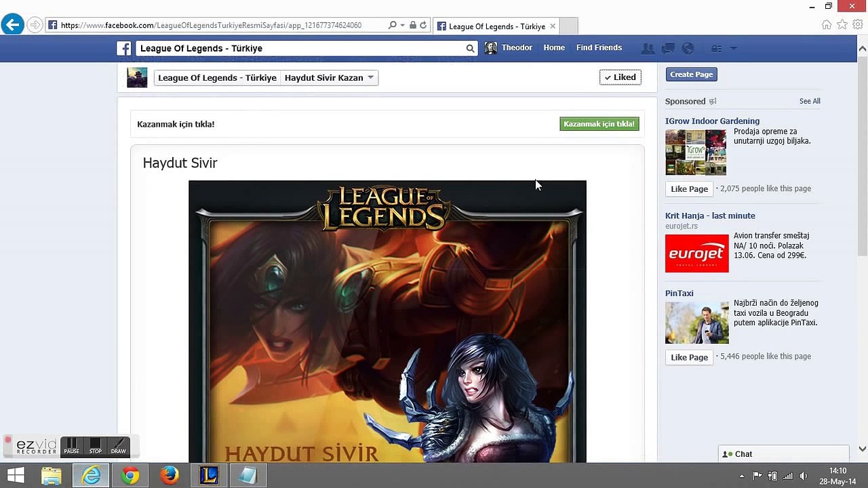The width and height of the screenshot is (868, 488).
Task: Toggle the Liked button
Action: 620,77
